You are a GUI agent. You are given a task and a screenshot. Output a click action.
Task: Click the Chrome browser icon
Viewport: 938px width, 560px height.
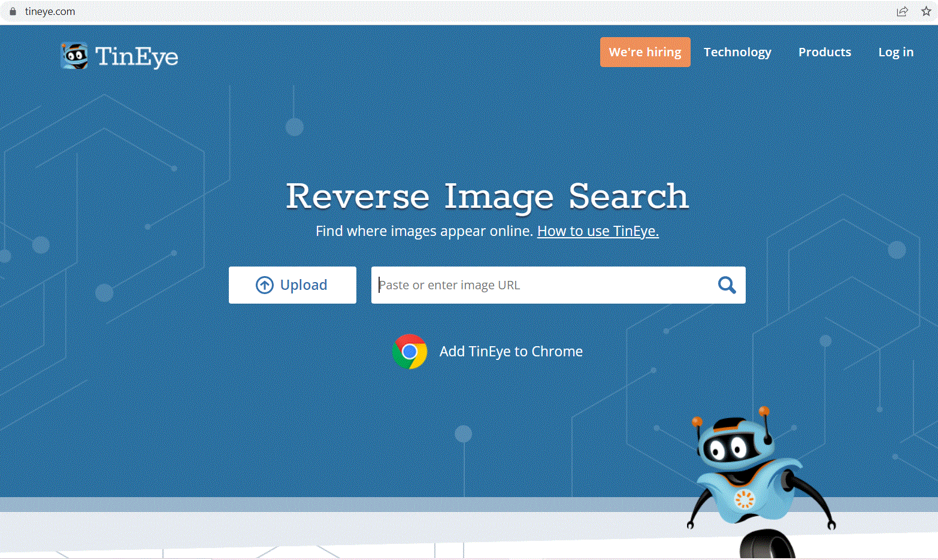point(410,352)
